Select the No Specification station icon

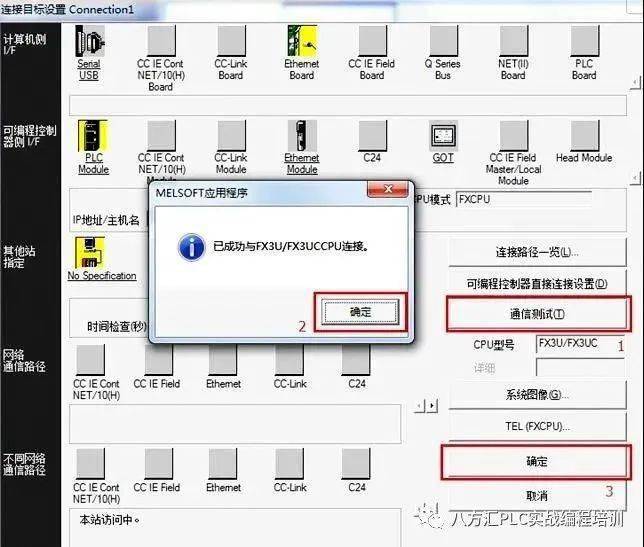[90, 253]
